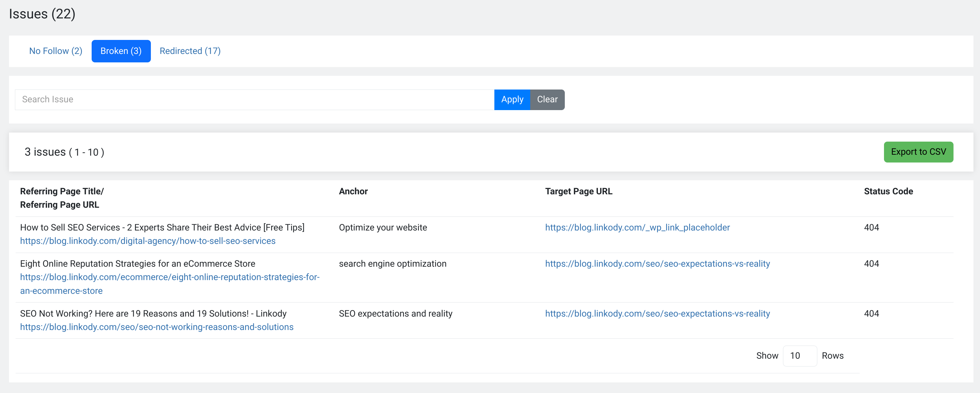This screenshot has height=393, width=980.
Task: Click the 'search engine optimization' anchor text
Action: [393, 264]
